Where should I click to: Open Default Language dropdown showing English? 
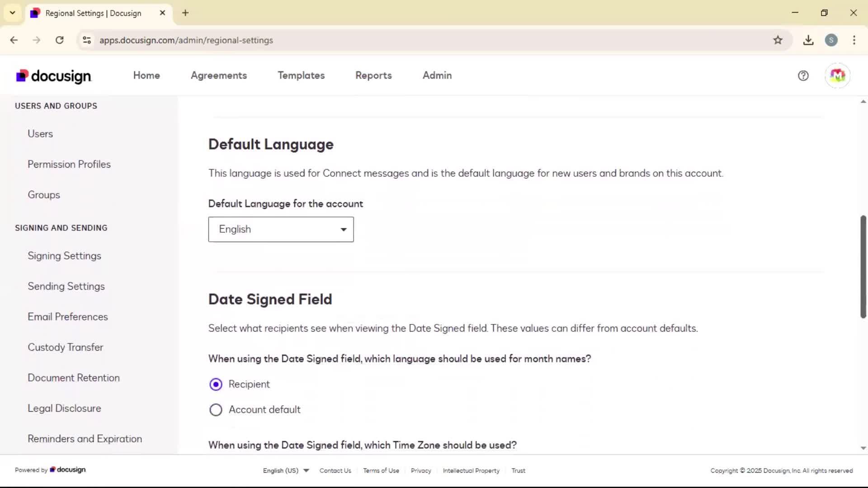281,230
